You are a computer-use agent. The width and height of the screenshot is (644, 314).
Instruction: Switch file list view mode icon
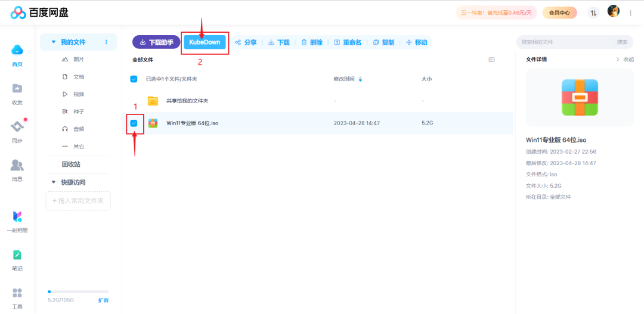click(492, 60)
